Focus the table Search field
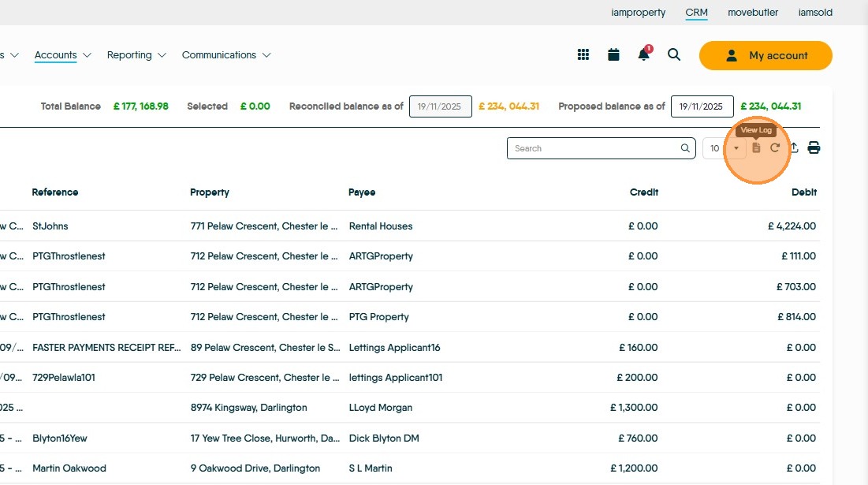 tap(596, 148)
